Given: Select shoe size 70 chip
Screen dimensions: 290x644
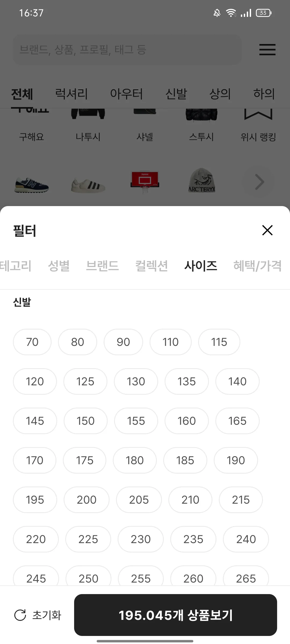Looking at the screenshot, I should [32, 342].
